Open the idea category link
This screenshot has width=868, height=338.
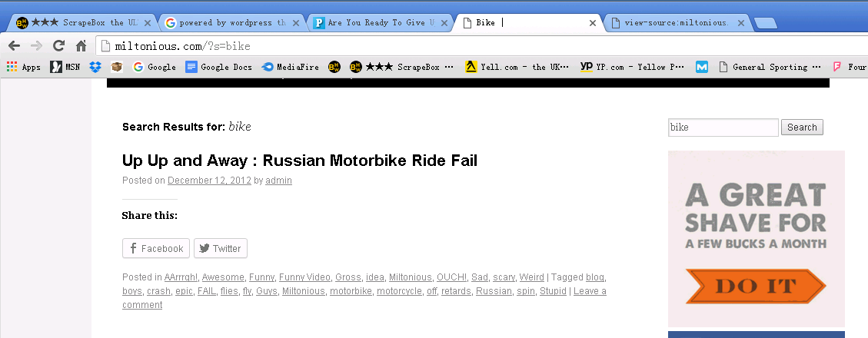(x=375, y=277)
